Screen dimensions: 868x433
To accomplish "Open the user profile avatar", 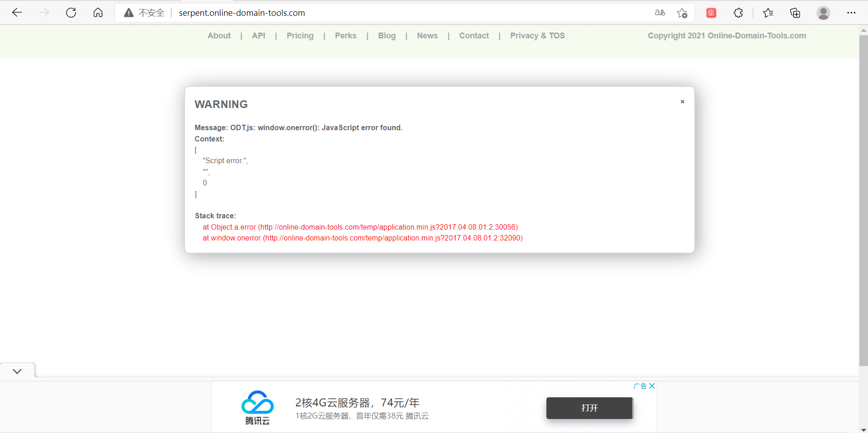I will pos(823,13).
